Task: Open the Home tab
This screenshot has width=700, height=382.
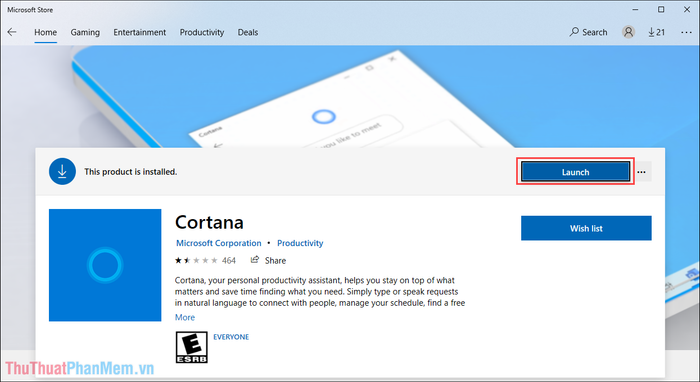Action: pos(46,32)
